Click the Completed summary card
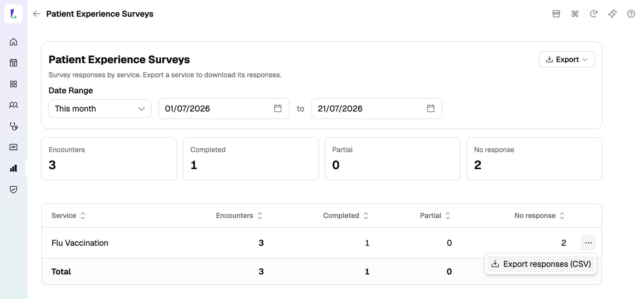This screenshot has height=299, width=644. pos(251,159)
